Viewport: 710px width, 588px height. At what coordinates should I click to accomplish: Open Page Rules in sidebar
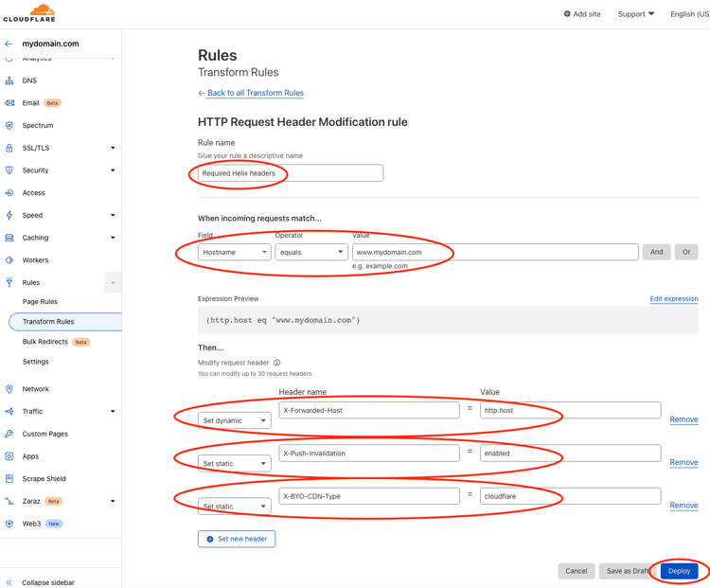(41, 302)
